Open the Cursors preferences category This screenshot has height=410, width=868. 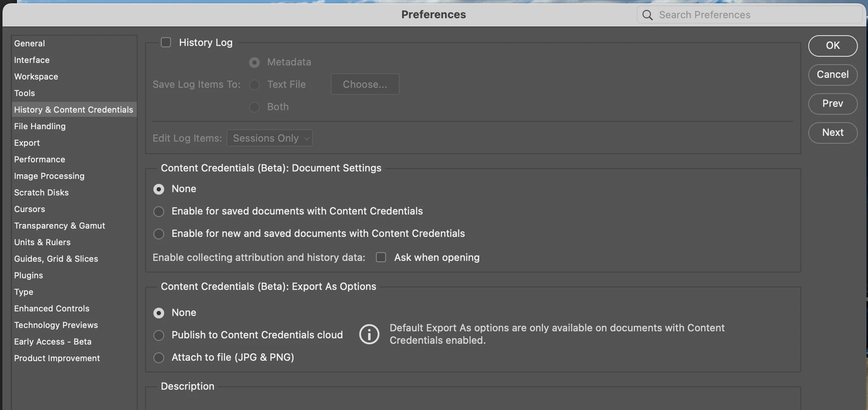click(74, 209)
